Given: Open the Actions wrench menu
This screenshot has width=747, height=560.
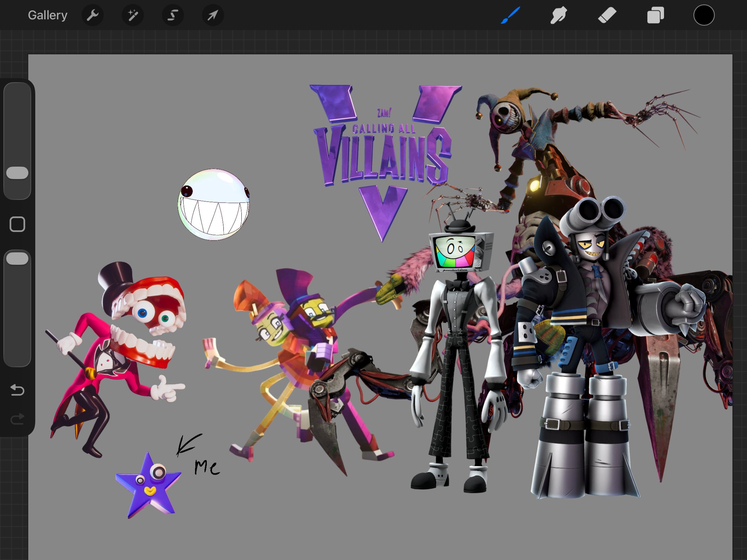Looking at the screenshot, I should point(92,15).
